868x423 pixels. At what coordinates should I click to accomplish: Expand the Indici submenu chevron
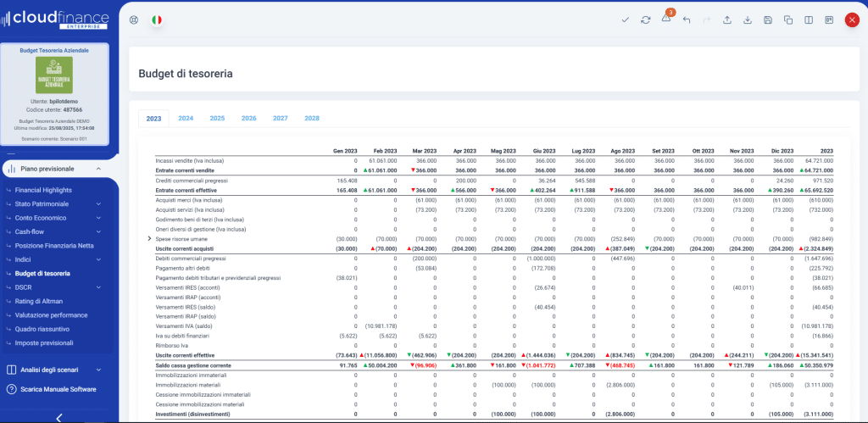pyautogui.click(x=98, y=259)
